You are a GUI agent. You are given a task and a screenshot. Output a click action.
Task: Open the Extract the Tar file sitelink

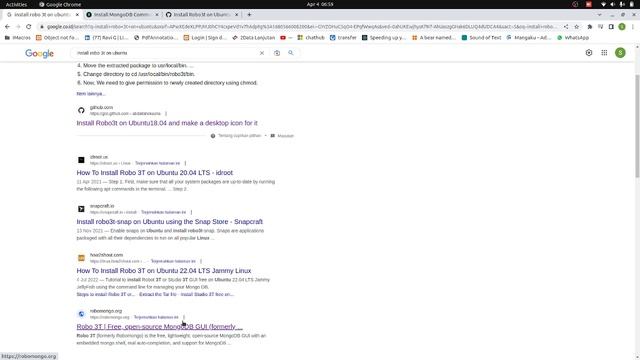158,294
